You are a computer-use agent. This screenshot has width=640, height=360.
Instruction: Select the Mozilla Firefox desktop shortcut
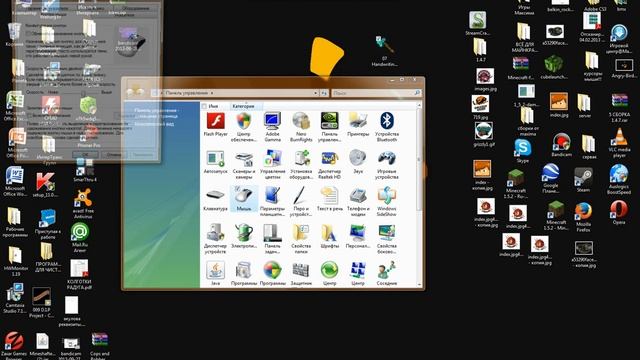tap(583, 218)
